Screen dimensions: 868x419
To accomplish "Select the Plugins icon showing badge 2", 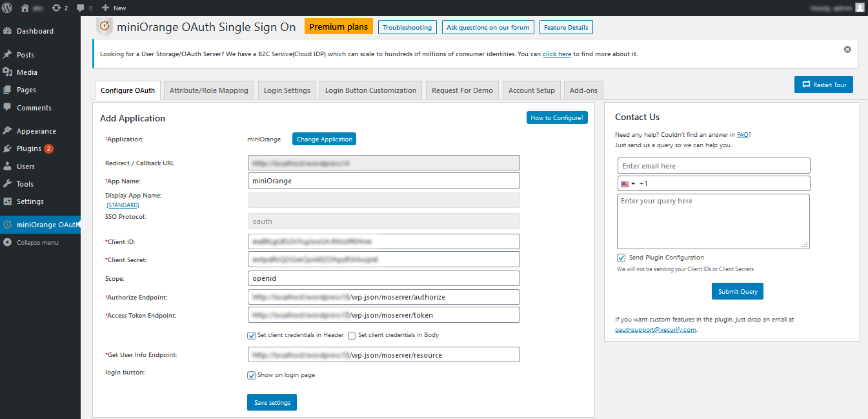I will pos(8,148).
